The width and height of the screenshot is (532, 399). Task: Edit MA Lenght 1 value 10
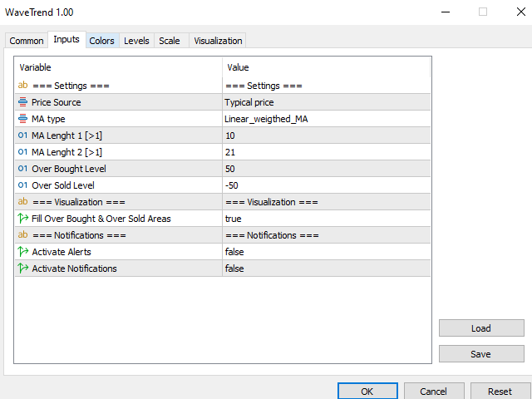point(327,135)
